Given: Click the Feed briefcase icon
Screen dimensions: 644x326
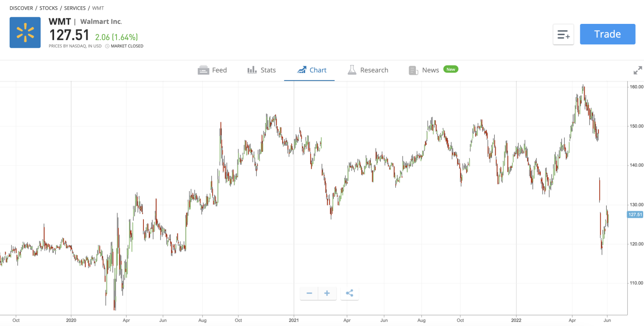Looking at the screenshot, I should coord(203,70).
